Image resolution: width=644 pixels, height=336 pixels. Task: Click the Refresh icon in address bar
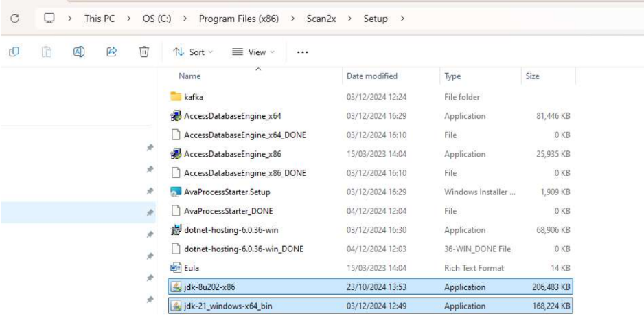point(12,19)
